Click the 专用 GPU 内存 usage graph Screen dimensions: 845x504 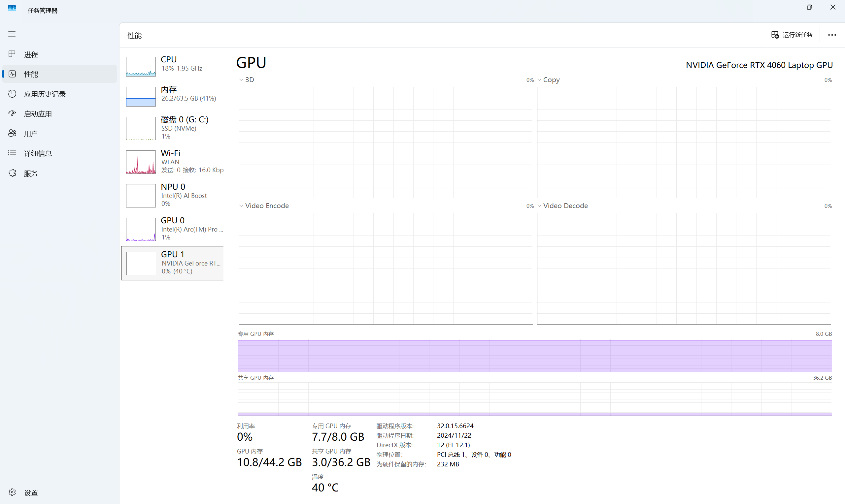click(x=534, y=356)
